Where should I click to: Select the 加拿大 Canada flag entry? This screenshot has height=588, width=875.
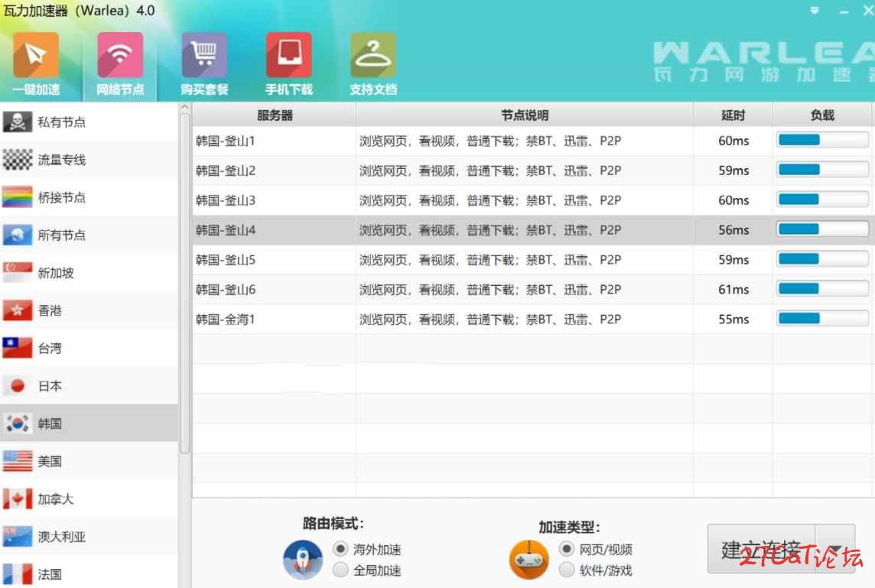(x=89, y=499)
